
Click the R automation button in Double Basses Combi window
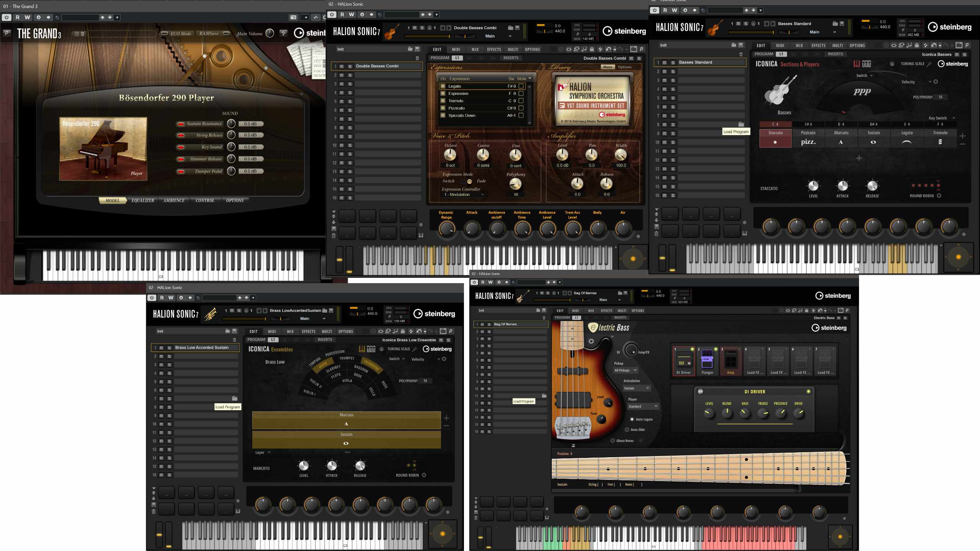[x=342, y=15]
